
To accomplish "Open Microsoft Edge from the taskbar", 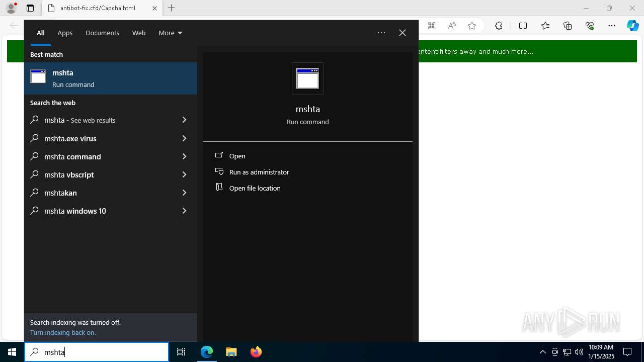I will (x=207, y=352).
